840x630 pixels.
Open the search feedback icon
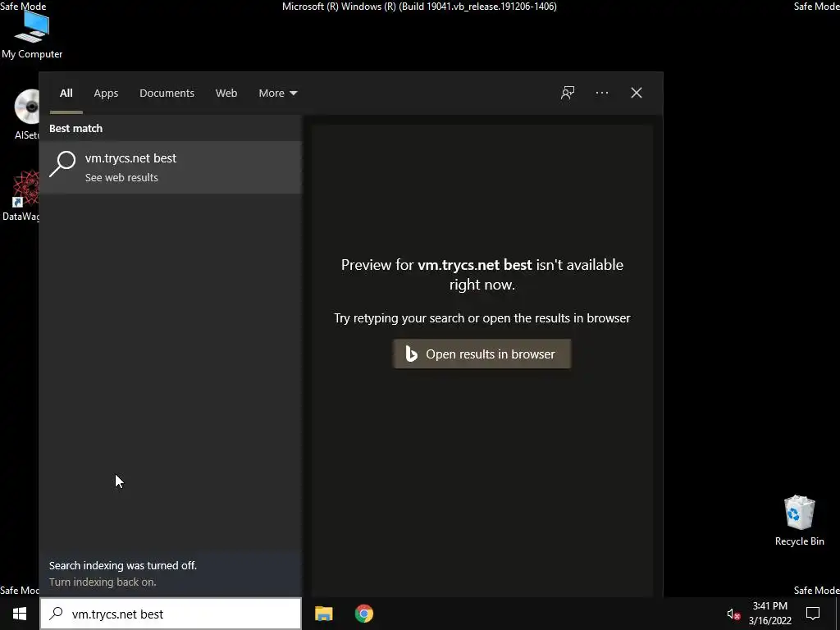click(568, 93)
